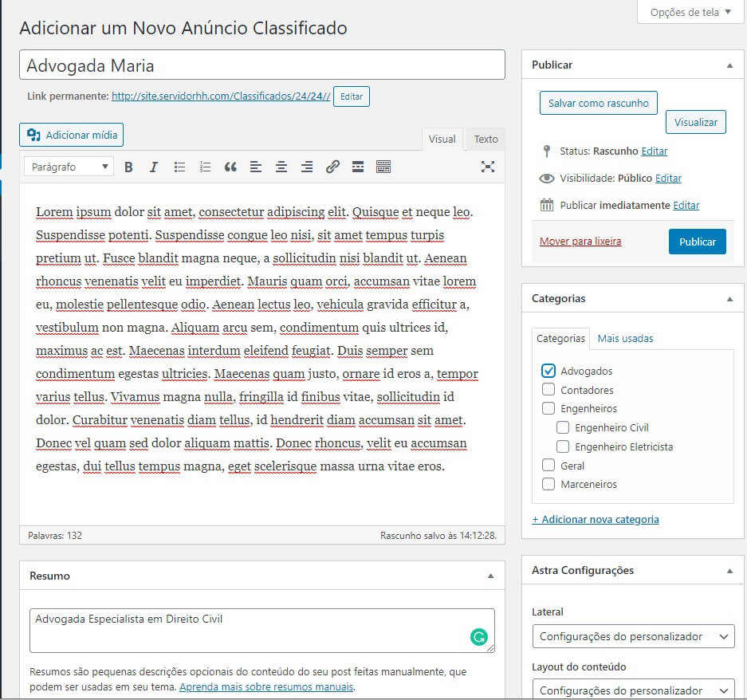Expand the Opções de tela panel
Screen dimensions: 747x700
pos(690,12)
